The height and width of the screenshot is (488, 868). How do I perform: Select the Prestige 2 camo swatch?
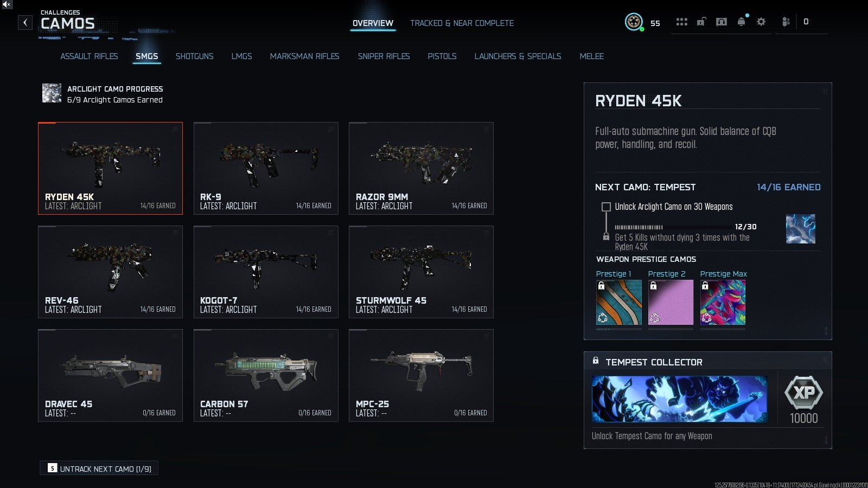671,302
